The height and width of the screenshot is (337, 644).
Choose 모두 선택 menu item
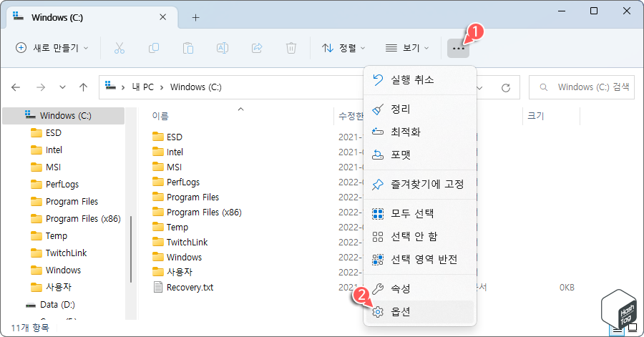click(x=420, y=213)
